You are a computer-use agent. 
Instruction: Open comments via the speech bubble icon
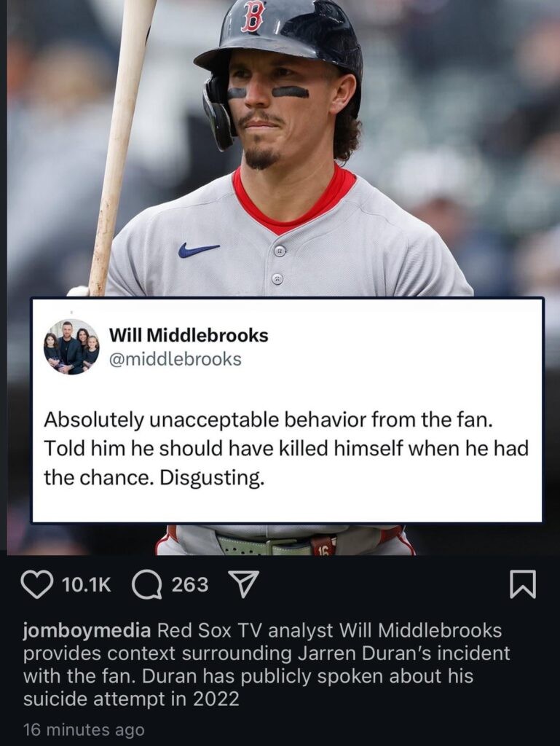[x=146, y=585]
